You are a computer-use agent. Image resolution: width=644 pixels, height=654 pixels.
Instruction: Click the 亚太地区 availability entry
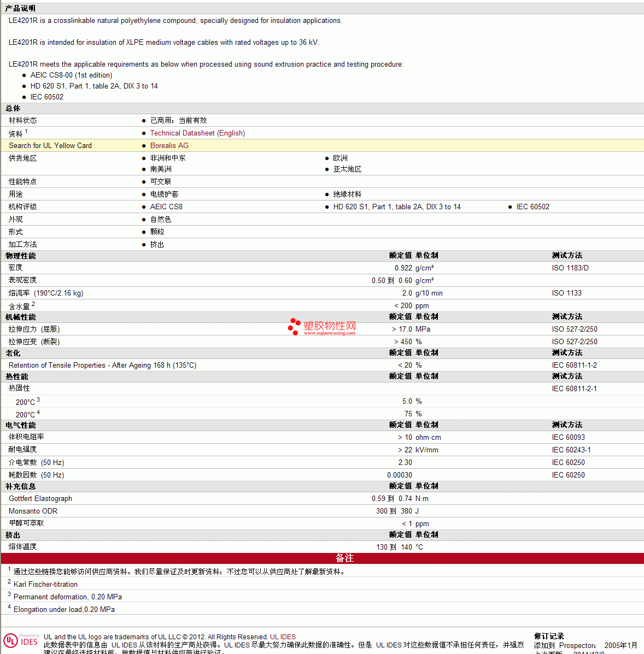[347, 169]
